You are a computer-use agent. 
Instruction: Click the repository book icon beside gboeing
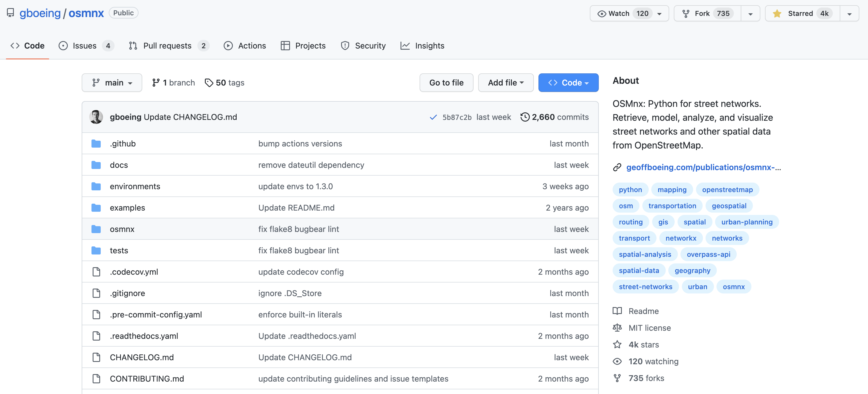click(x=10, y=13)
